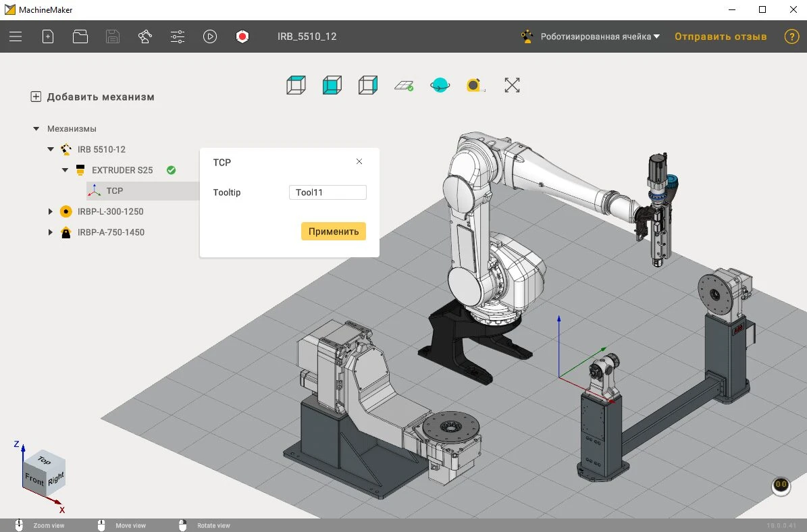Open project folder icon
The height and width of the screenshot is (532, 807).
[80, 36]
